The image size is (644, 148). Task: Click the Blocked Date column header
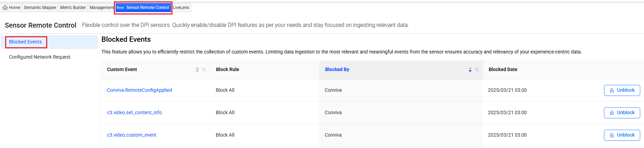(x=503, y=70)
